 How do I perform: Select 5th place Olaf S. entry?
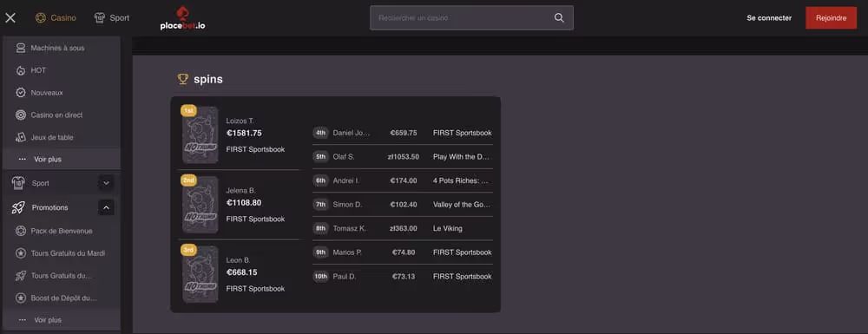pos(403,156)
